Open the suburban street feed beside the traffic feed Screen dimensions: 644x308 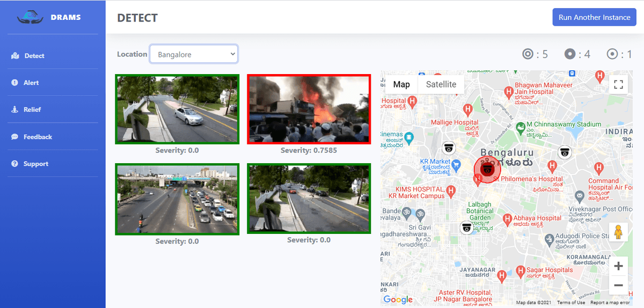coord(309,199)
